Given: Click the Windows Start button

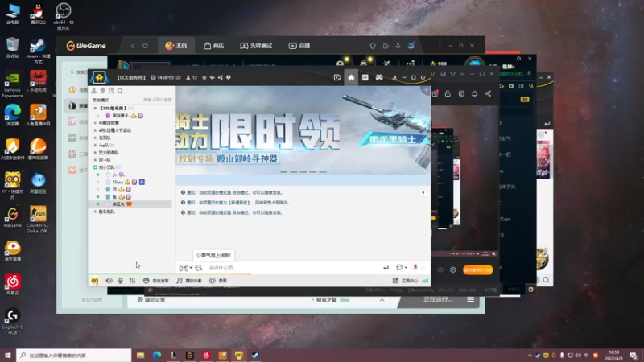Looking at the screenshot, I should [x=8, y=355].
